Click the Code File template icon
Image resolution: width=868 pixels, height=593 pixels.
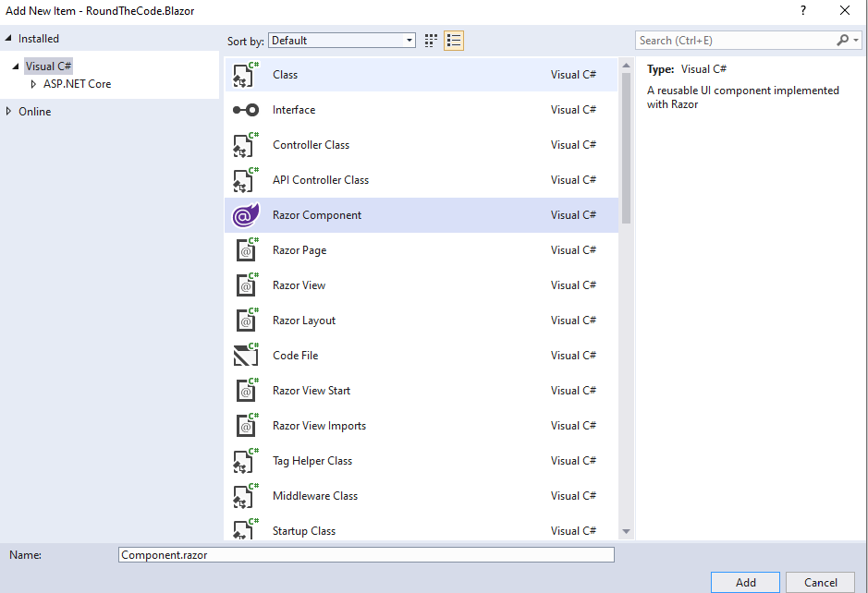pos(246,355)
